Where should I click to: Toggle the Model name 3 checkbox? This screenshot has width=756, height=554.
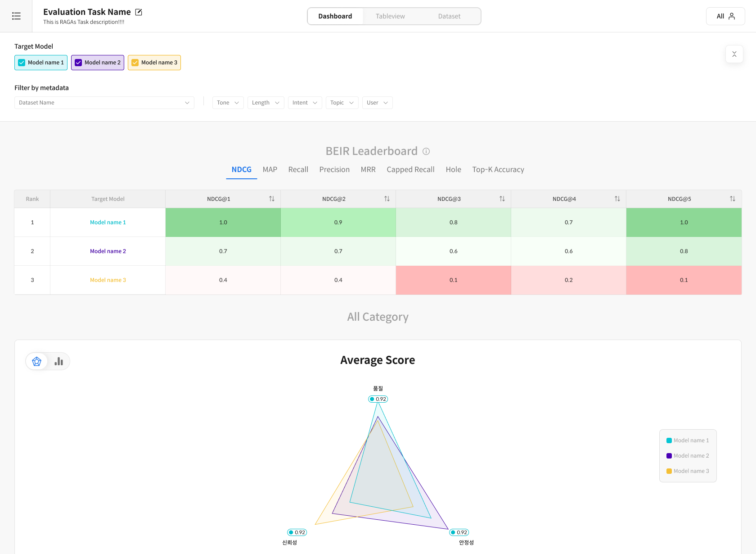pos(135,63)
